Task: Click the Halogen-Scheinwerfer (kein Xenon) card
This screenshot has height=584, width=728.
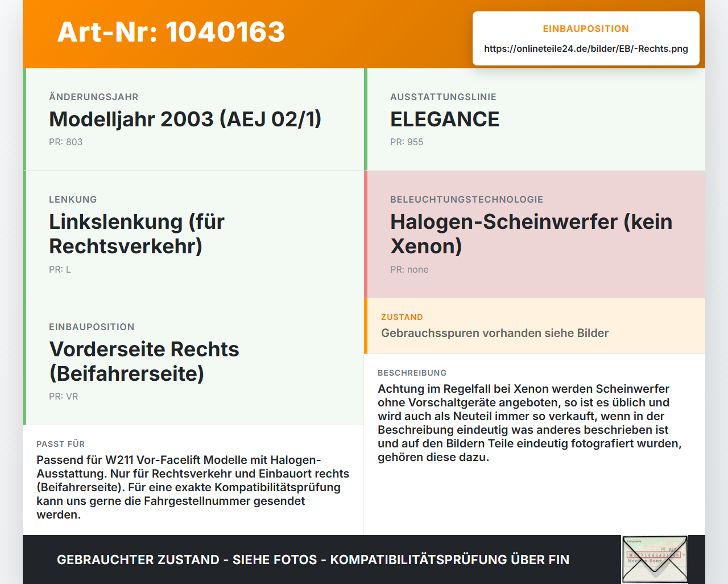Action: tap(535, 235)
